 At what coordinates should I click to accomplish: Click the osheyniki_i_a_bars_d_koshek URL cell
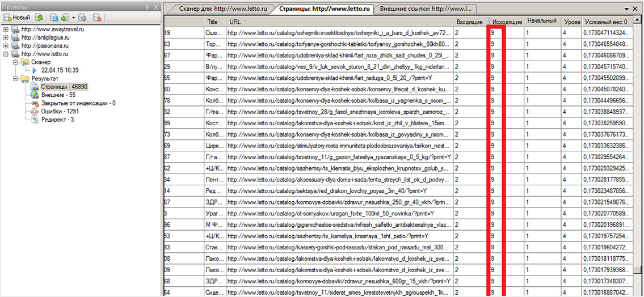pyautogui.click(x=340, y=33)
